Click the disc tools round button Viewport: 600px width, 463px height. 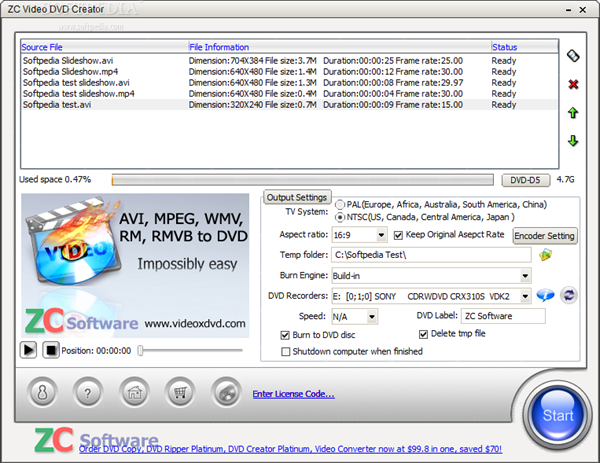tap(226, 393)
